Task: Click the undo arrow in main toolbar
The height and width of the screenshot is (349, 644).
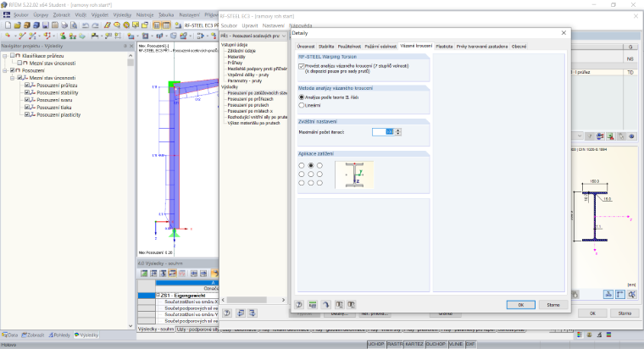Action: coord(85,25)
